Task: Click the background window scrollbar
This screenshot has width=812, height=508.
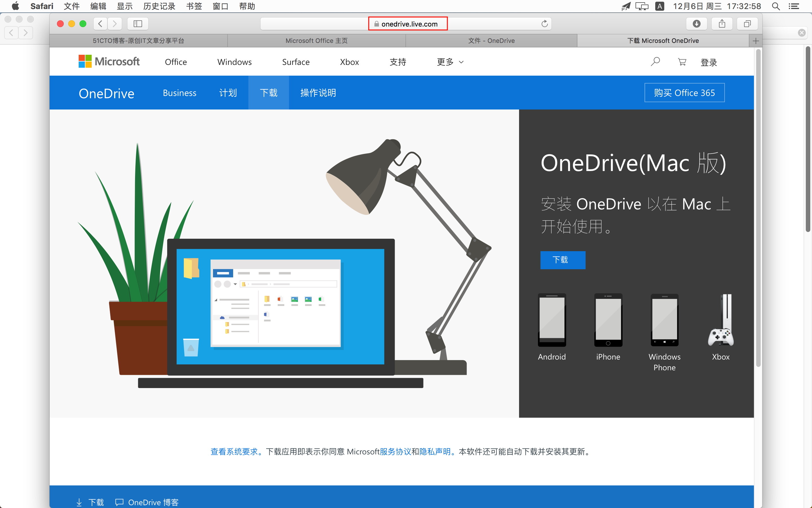Action: [x=808, y=139]
